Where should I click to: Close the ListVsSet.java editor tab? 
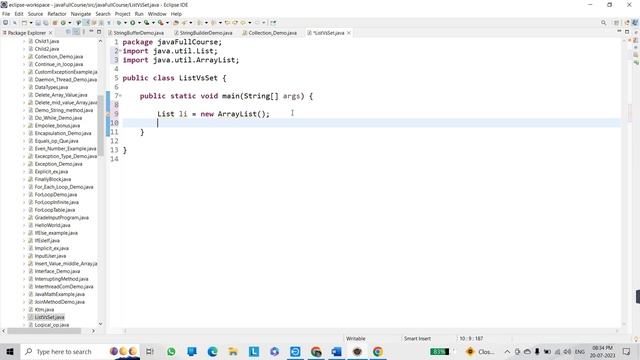pyautogui.click(x=349, y=33)
